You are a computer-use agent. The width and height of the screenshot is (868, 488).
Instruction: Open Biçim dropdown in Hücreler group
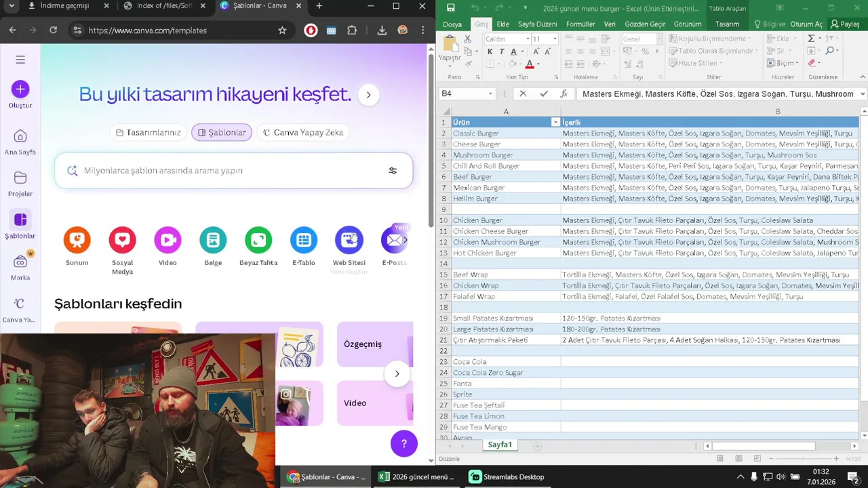(x=782, y=63)
